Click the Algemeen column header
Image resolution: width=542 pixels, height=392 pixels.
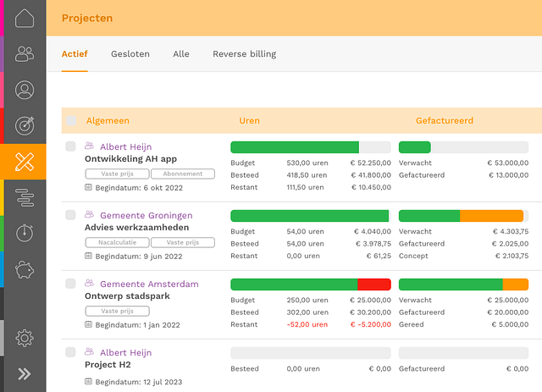coord(108,120)
